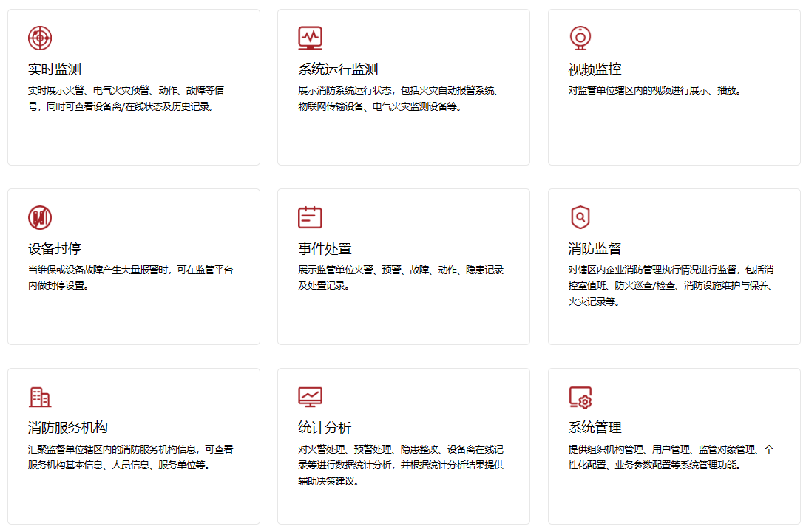806x532 pixels.
Task: Open the 系统运行监测 heading
Action: (338, 69)
